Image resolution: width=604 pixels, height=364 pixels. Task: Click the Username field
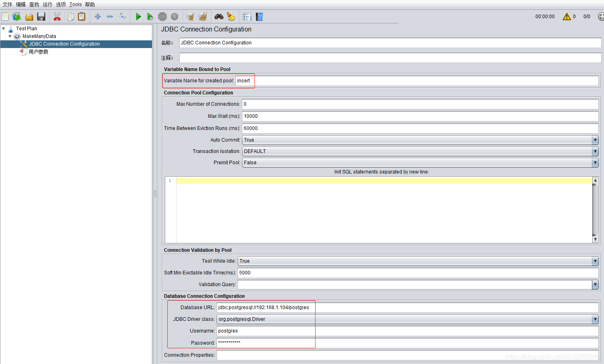[x=407, y=331]
